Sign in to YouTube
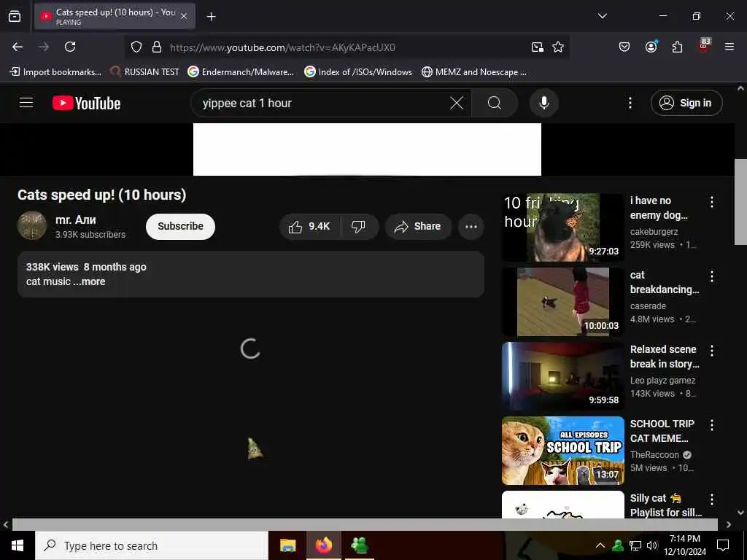Image resolution: width=747 pixels, height=560 pixels. [x=686, y=103]
